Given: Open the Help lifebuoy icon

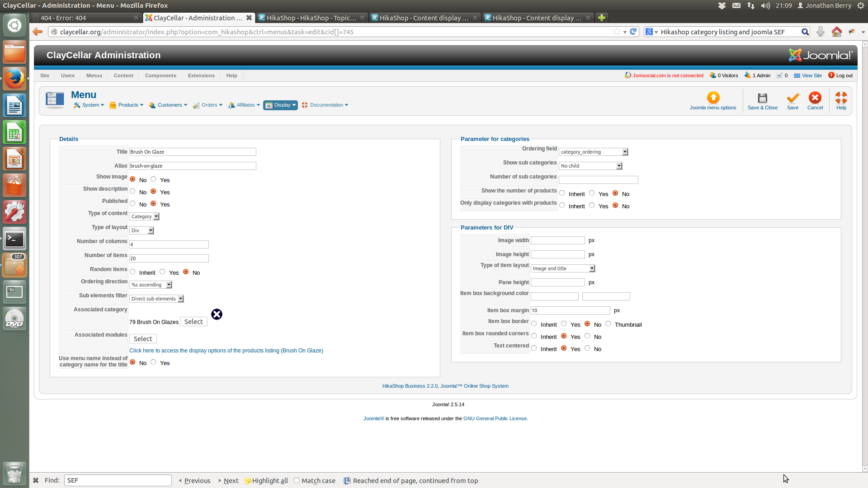Looking at the screenshot, I should (x=841, y=98).
